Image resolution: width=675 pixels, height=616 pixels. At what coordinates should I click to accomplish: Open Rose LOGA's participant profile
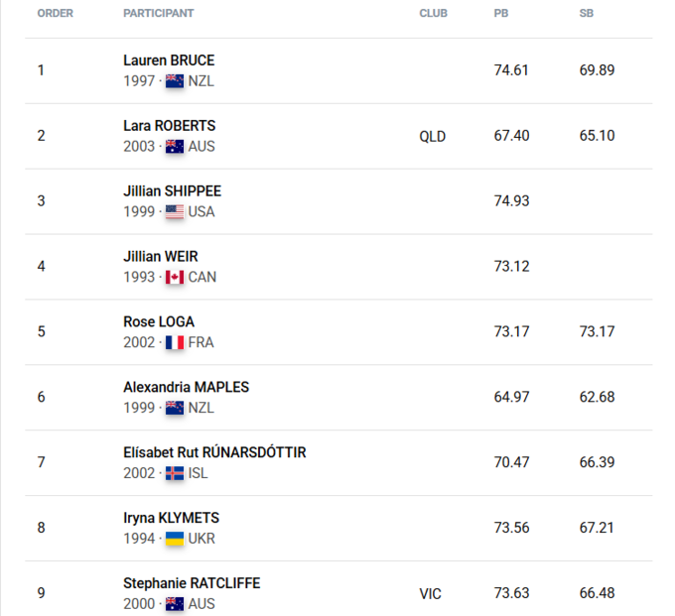pos(159,322)
